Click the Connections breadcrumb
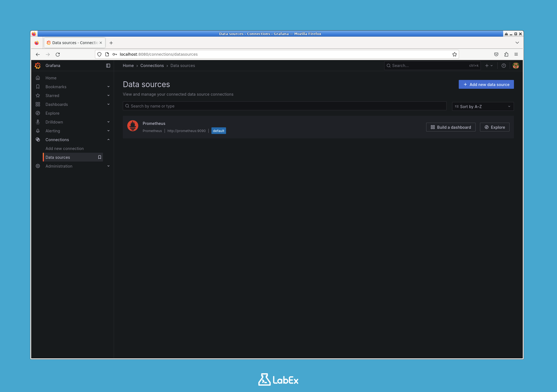557x392 pixels. point(152,66)
